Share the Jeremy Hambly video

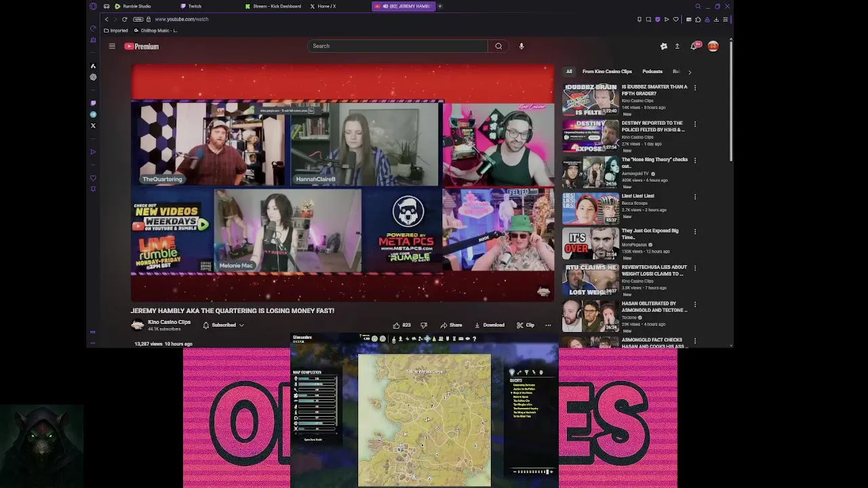pyautogui.click(x=451, y=325)
